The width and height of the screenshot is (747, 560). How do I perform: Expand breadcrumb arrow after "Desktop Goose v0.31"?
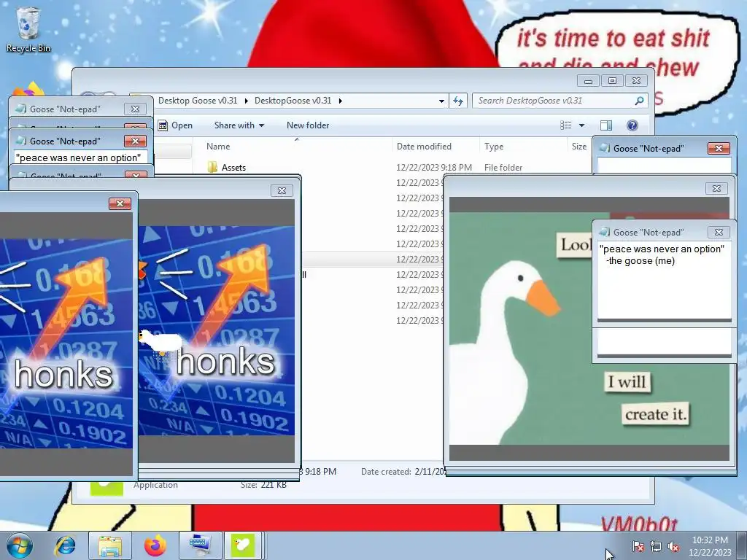[247, 101]
